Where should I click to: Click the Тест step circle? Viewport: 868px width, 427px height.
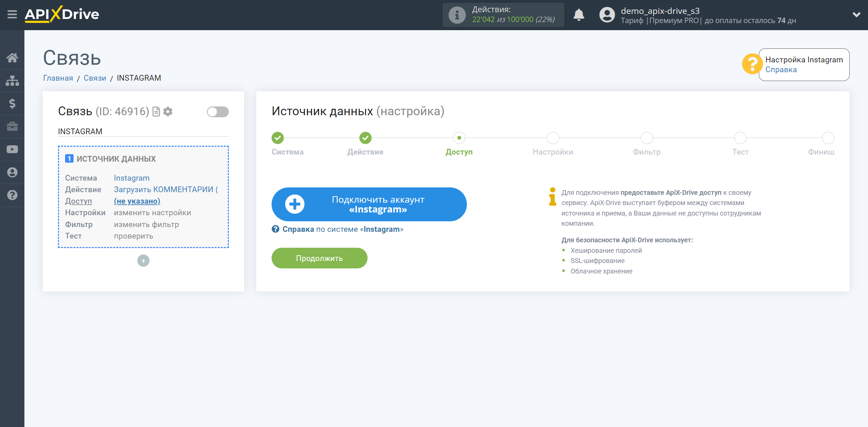(741, 138)
